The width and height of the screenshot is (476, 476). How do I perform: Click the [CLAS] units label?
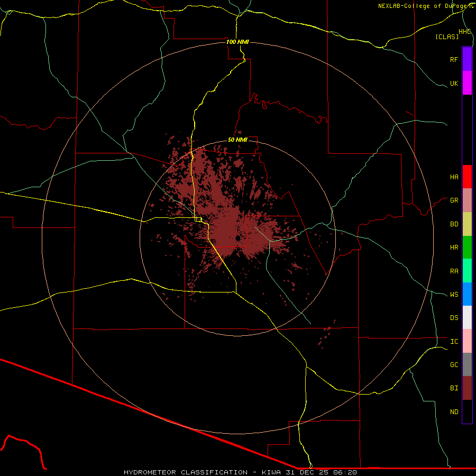[447, 36]
